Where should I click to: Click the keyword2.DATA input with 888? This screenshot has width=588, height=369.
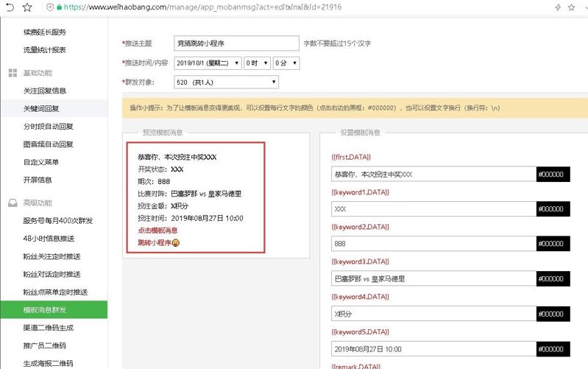point(434,244)
